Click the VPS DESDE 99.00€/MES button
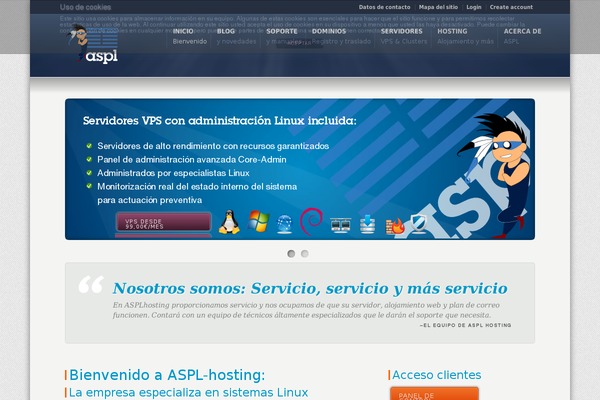This screenshot has width=600, height=400. [163, 223]
